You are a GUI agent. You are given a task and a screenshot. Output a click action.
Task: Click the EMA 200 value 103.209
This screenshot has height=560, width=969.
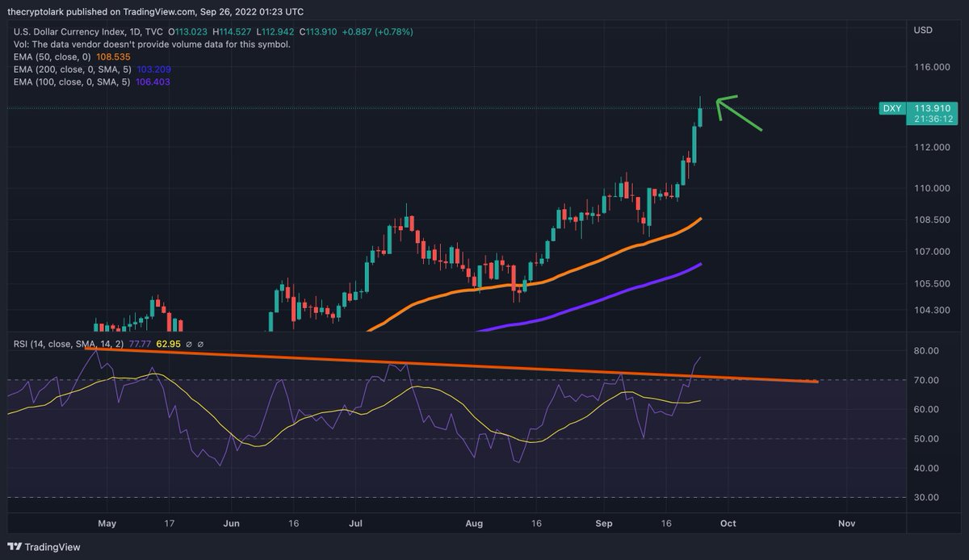tap(153, 70)
